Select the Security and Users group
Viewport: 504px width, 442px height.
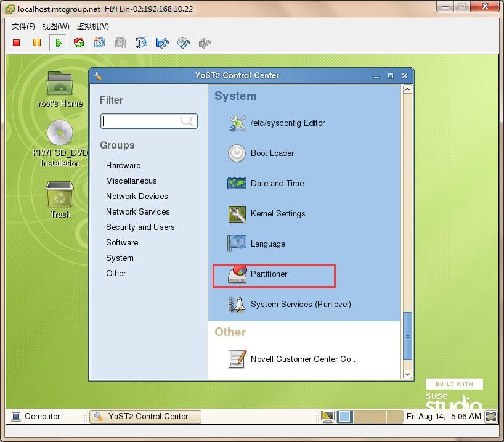pyautogui.click(x=140, y=227)
